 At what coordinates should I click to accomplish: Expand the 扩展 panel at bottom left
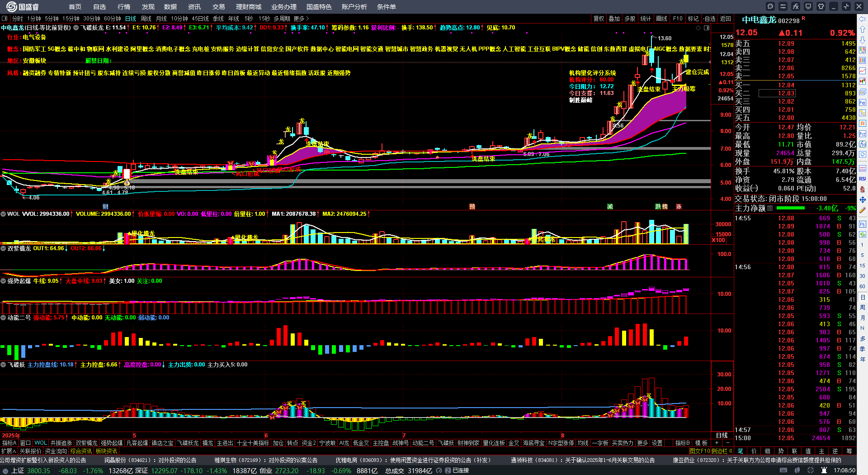(x=9, y=451)
